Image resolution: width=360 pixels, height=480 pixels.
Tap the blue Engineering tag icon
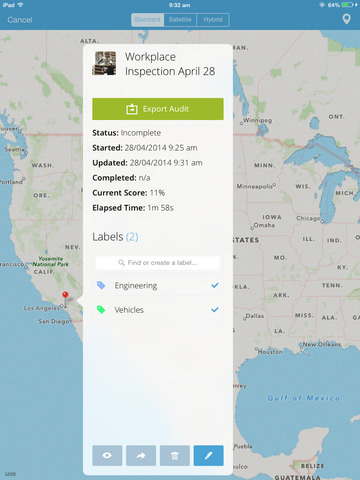tap(101, 285)
